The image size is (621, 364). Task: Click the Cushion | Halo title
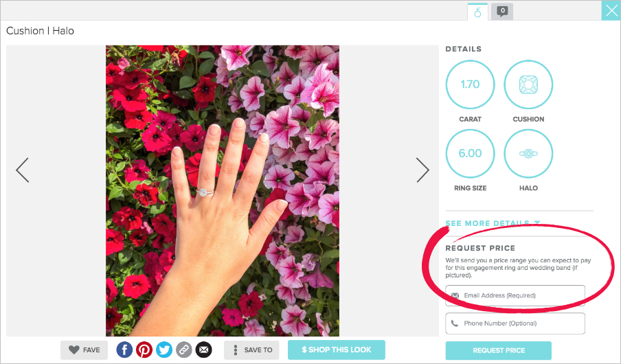(x=40, y=31)
